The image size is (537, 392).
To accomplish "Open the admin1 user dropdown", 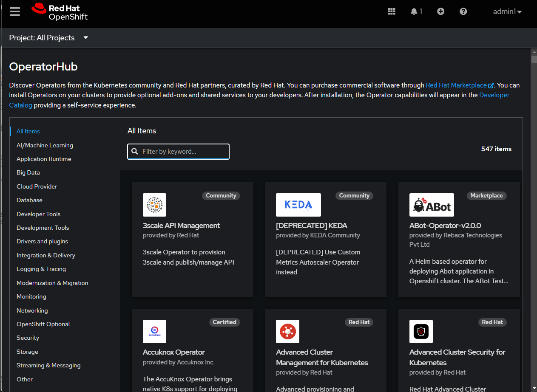I will coord(507,11).
